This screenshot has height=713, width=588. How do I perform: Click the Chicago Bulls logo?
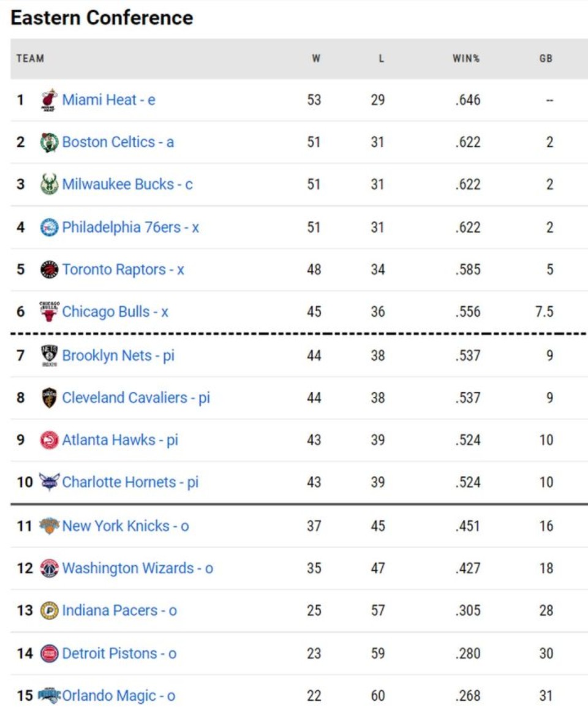coord(49,312)
